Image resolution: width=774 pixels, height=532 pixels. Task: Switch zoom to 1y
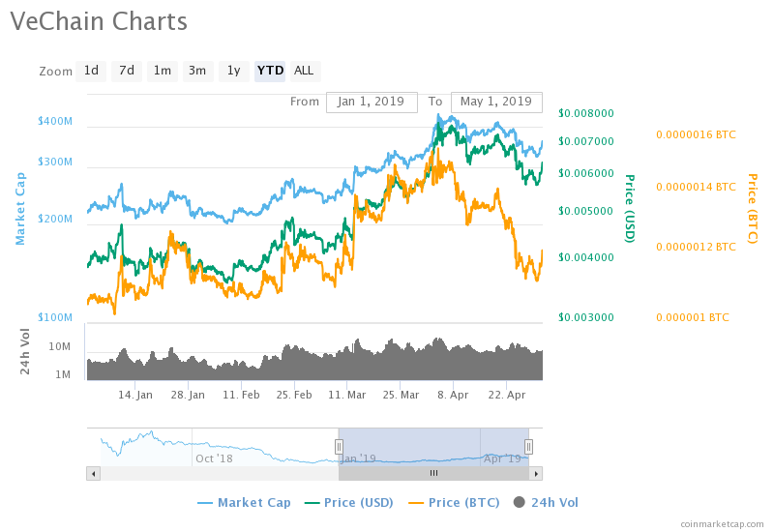click(x=233, y=71)
